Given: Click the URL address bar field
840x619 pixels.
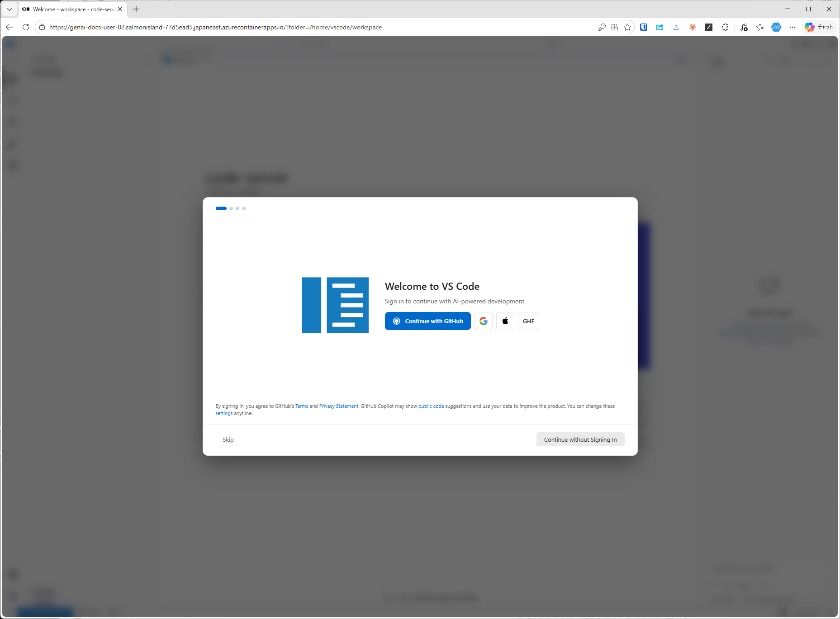Looking at the screenshot, I should click(x=317, y=27).
